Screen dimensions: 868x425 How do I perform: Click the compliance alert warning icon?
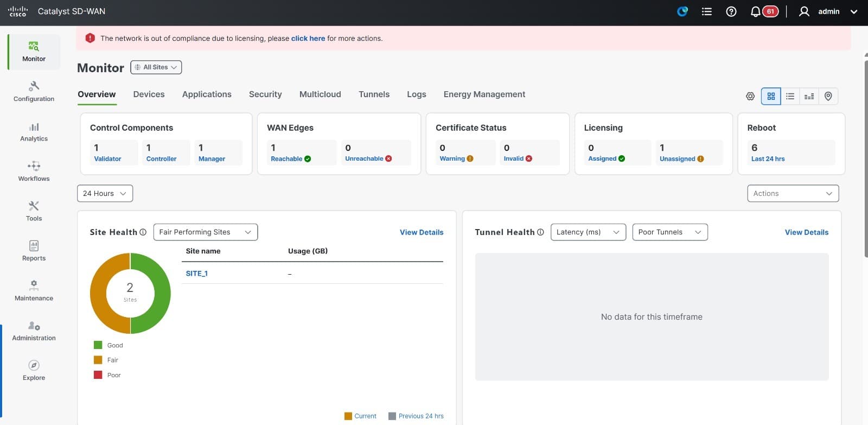[x=90, y=38]
